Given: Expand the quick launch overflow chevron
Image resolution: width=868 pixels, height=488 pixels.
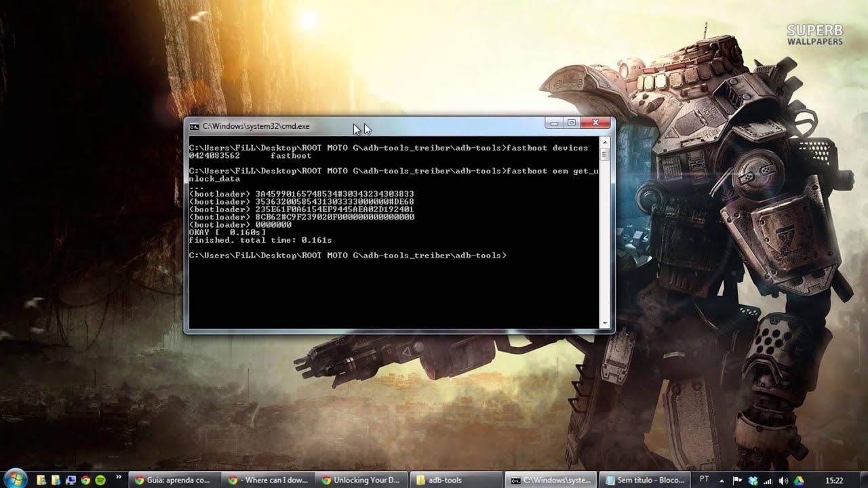Looking at the screenshot, I should (x=119, y=477).
